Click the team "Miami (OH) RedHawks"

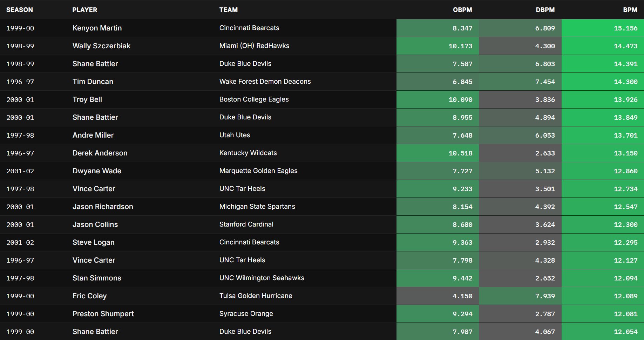tap(255, 46)
